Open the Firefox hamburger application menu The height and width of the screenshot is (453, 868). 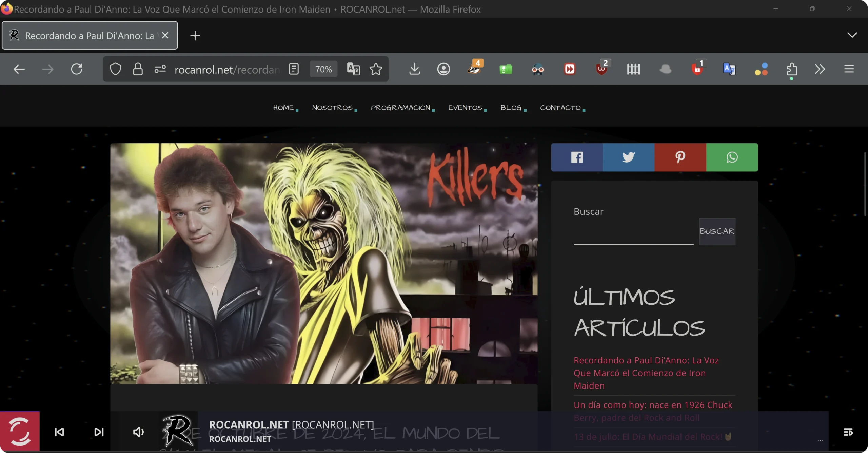point(849,69)
